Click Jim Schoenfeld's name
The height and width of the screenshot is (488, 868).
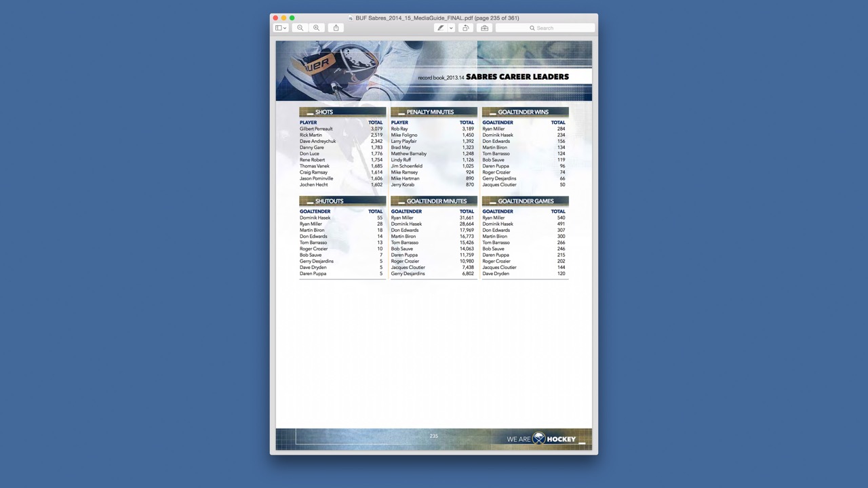tap(407, 166)
